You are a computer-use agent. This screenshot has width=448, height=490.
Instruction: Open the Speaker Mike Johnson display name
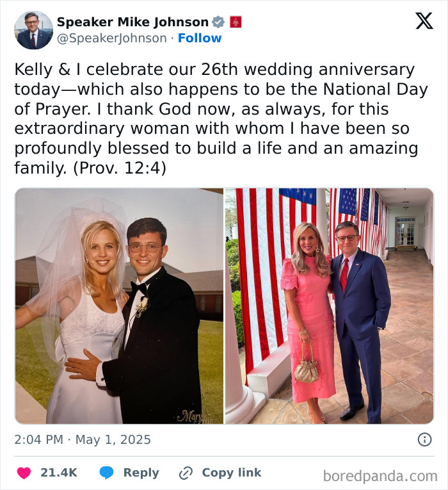pyautogui.click(x=132, y=22)
